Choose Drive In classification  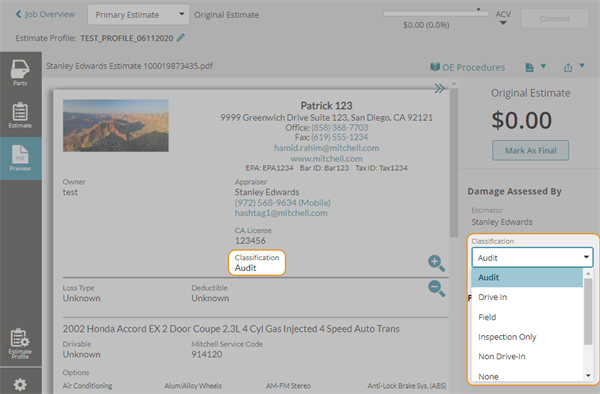527,297
